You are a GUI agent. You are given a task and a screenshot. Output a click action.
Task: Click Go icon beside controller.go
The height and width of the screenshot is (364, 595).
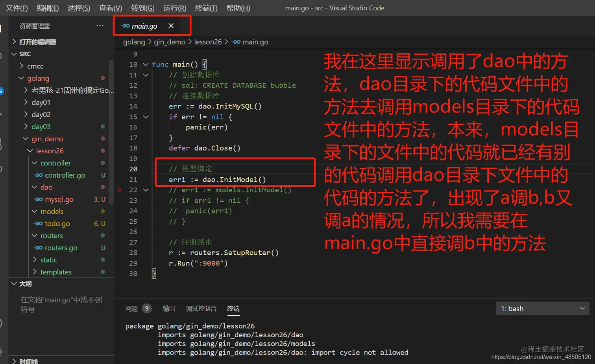(39, 175)
